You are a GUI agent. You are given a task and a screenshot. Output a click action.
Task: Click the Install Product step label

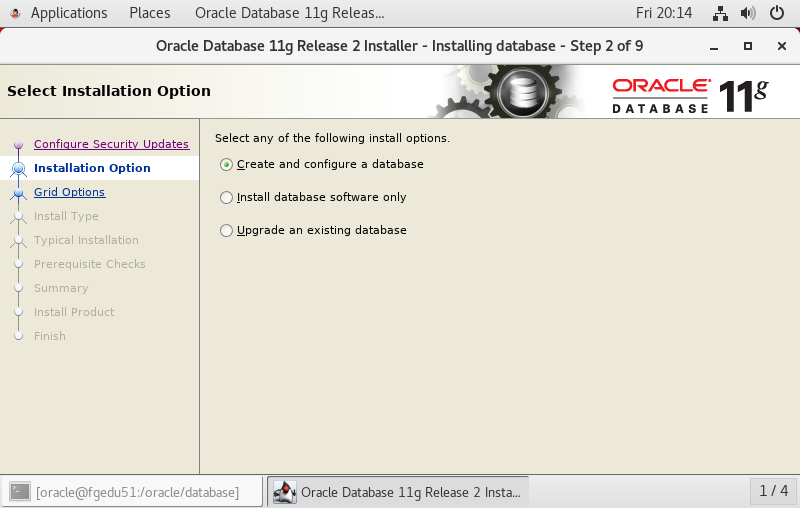74,312
